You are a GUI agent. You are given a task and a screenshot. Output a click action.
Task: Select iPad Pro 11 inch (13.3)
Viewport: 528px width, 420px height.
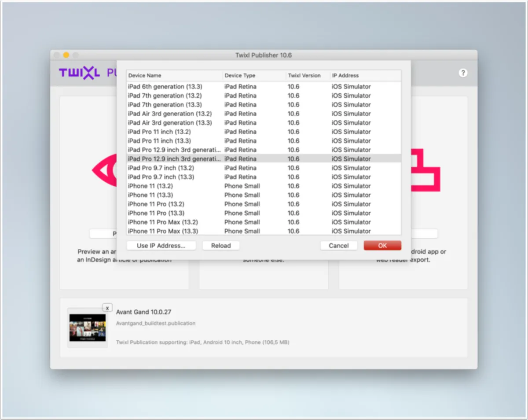click(264, 141)
